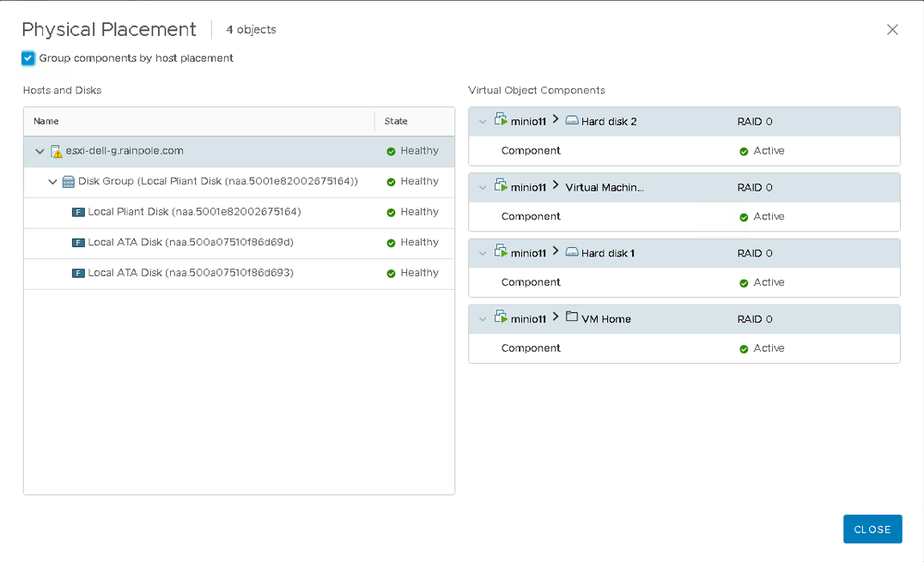This screenshot has height=562, width=924.
Task: Sort by the Name column header
Action: (46, 122)
